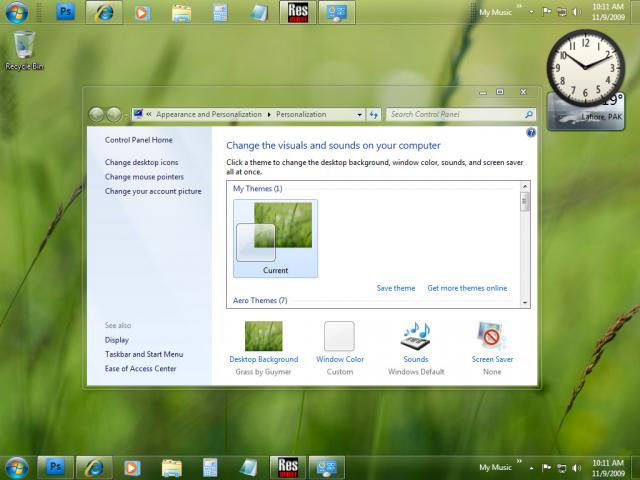The width and height of the screenshot is (640, 480).
Task: Open Ease of Access Center link
Action: pos(140,369)
